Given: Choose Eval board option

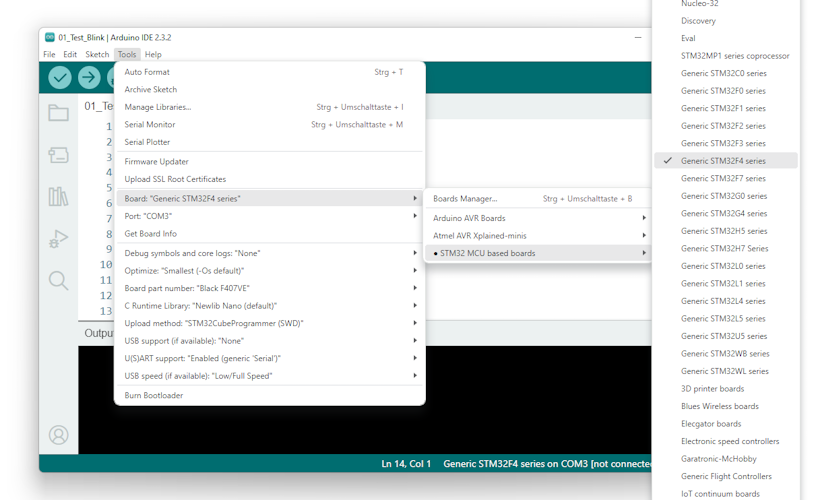Looking at the screenshot, I should pyautogui.click(x=726, y=38).
